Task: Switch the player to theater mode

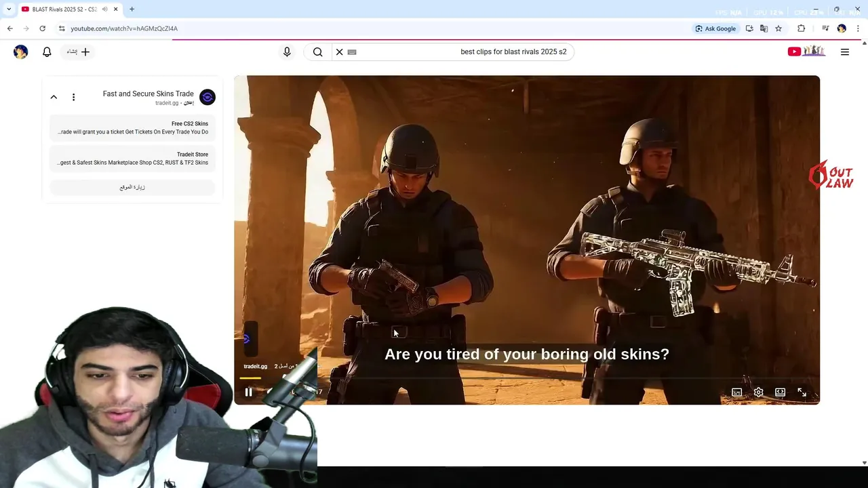Action: [780, 392]
